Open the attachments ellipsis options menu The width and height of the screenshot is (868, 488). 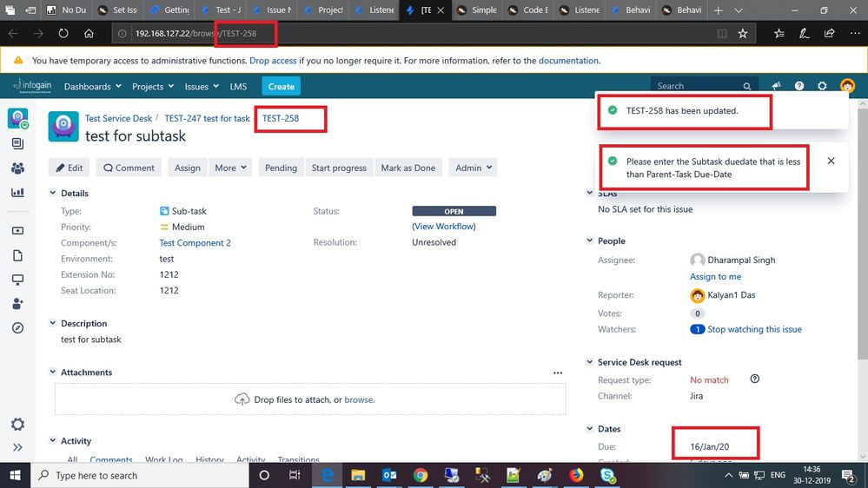pos(558,373)
